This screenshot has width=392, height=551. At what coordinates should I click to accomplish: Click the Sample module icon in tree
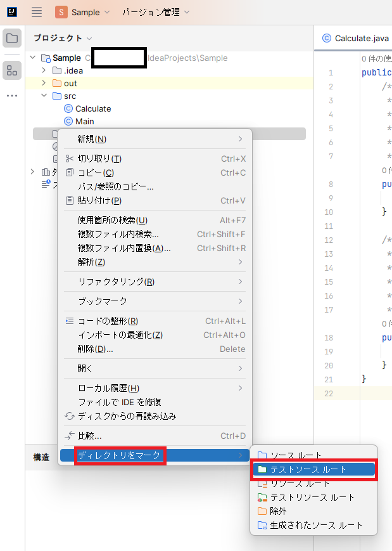46,58
